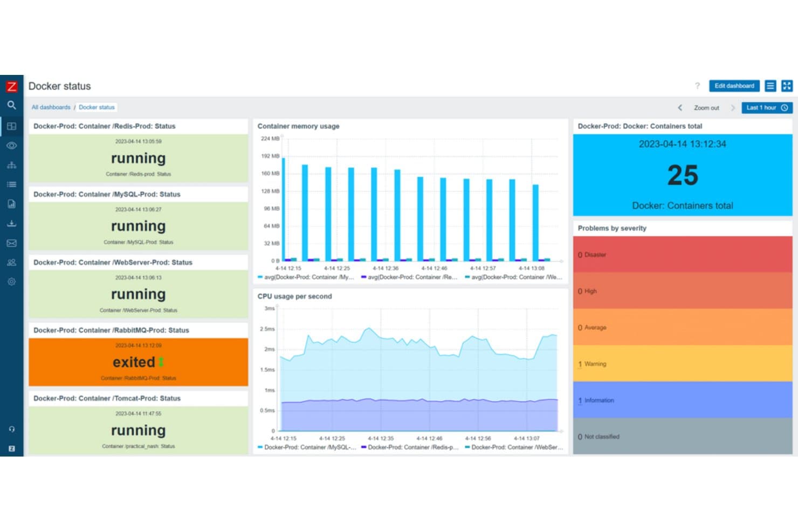Click the running status of MySQL-Prod container

pyautogui.click(x=138, y=226)
